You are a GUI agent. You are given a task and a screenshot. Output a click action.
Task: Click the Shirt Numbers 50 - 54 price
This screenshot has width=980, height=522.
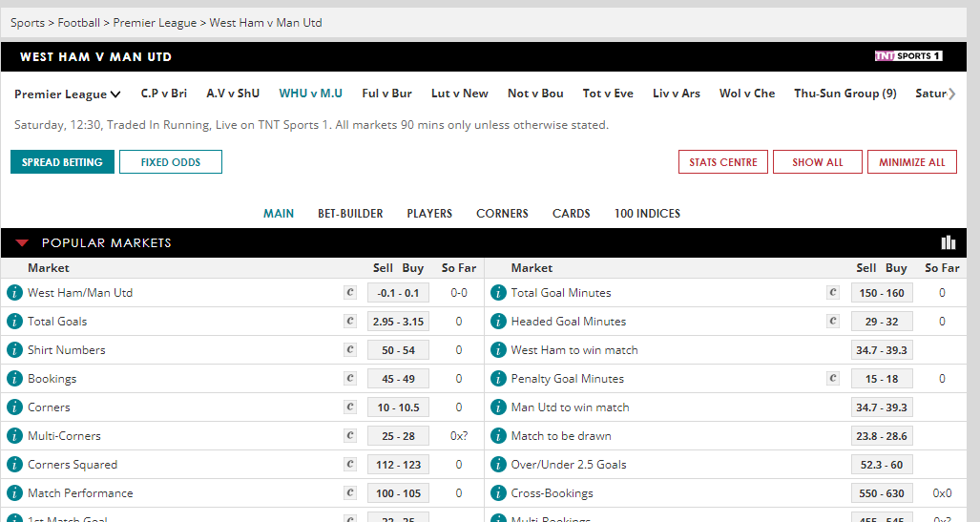click(398, 350)
